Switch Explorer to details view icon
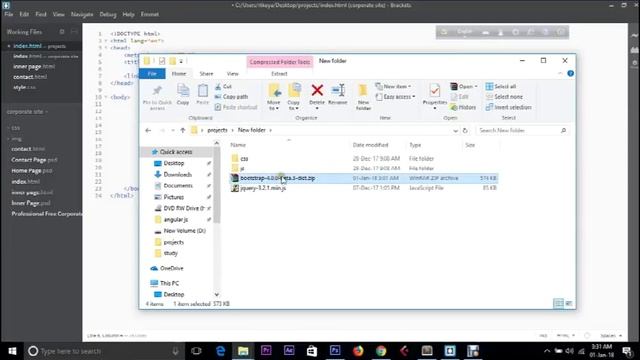The width and height of the screenshot is (640, 360). point(558,303)
